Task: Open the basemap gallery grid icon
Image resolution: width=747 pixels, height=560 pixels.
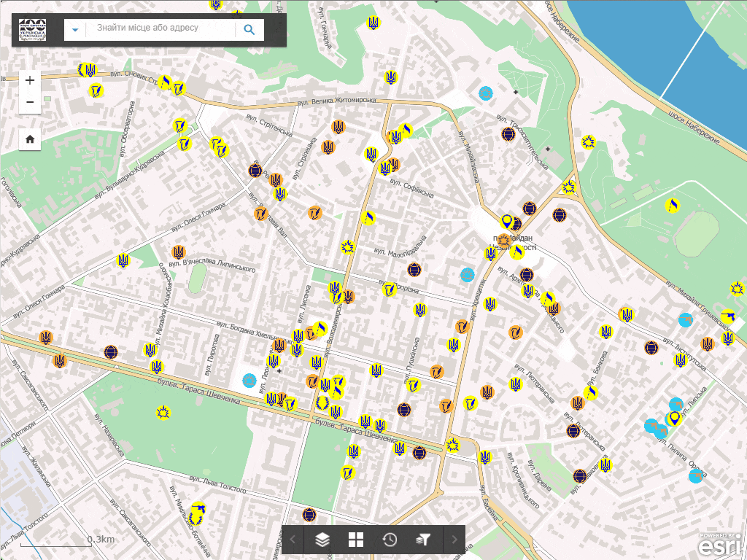Action: tap(356, 540)
